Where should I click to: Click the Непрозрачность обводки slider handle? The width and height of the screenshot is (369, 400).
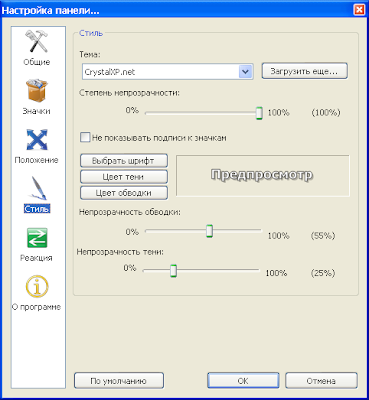coord(209,231)
